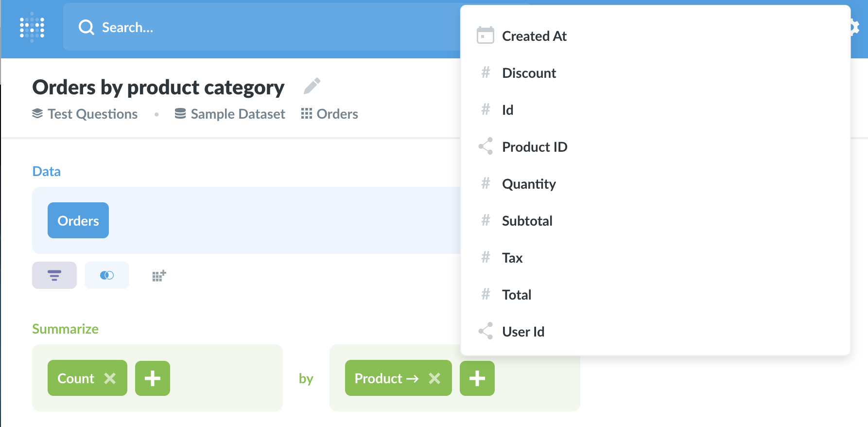Click the search magnifier icon

(87, 27)
